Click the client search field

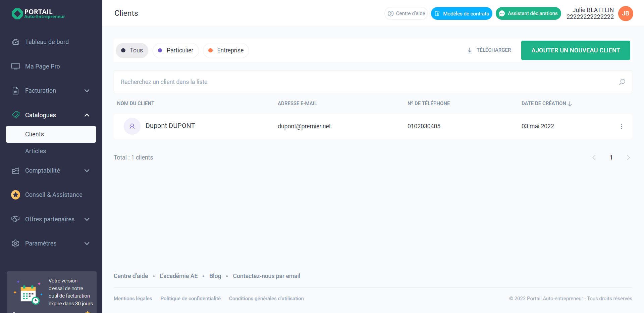point(366,82)
